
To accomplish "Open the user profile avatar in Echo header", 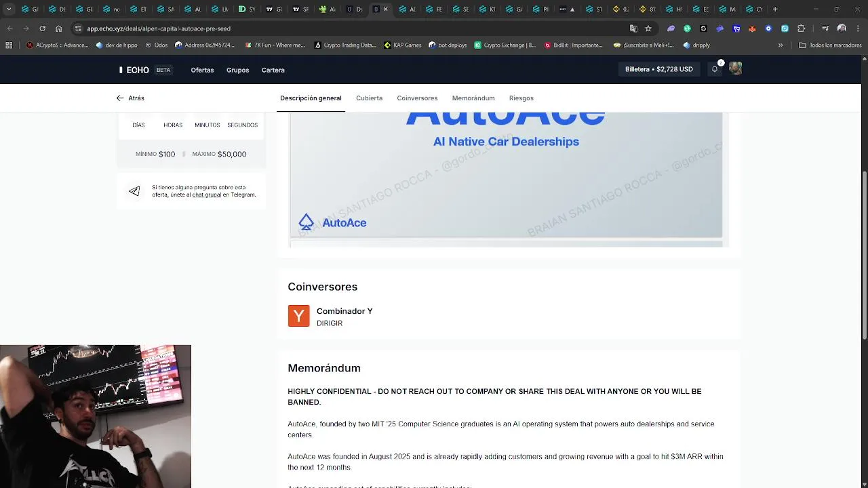I will pyautogui.click(x=735, y=68).
